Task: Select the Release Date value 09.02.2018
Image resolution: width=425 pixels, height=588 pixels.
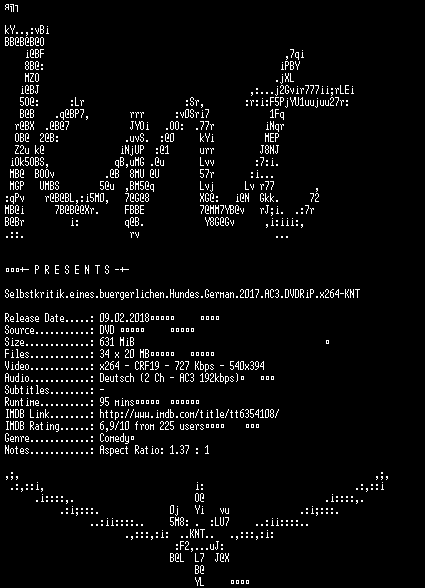Action: [x=124, y=318]
